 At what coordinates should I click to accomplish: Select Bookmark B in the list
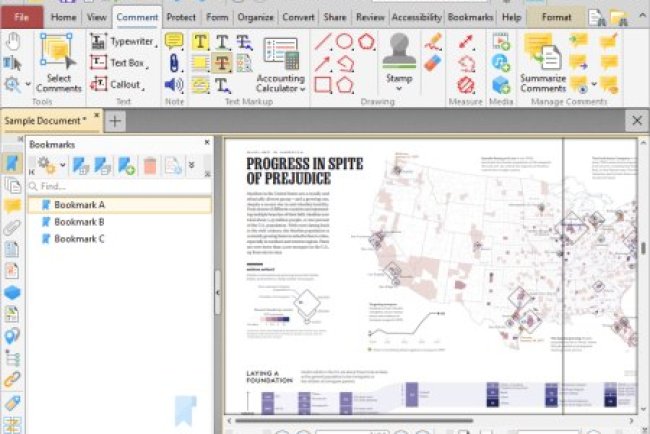point(78,222)
